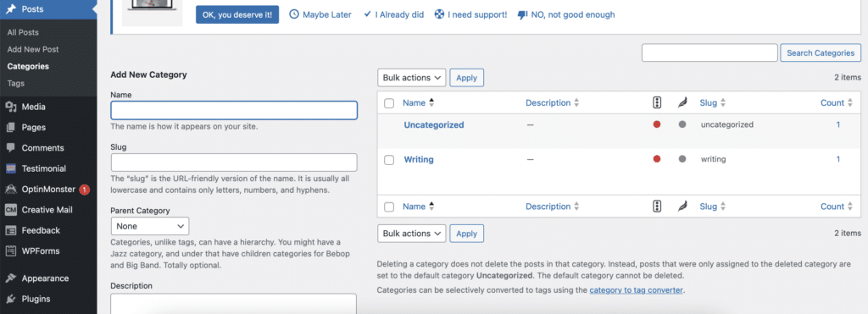Tick the checkbox for the Writing category

click(x=389, y=160)
